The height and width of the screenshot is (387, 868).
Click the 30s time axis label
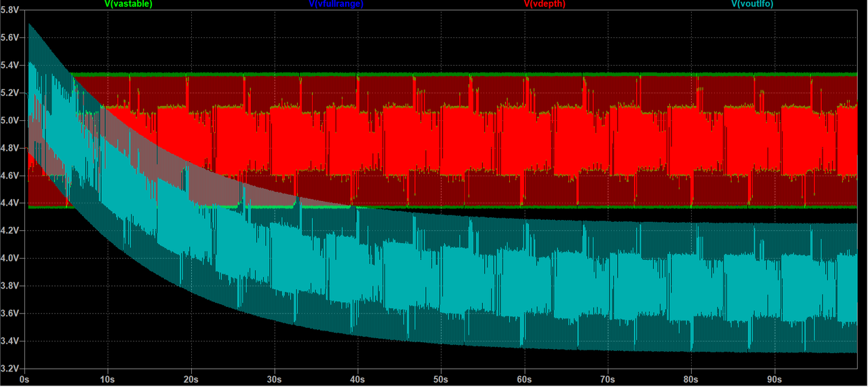(274, 379)
